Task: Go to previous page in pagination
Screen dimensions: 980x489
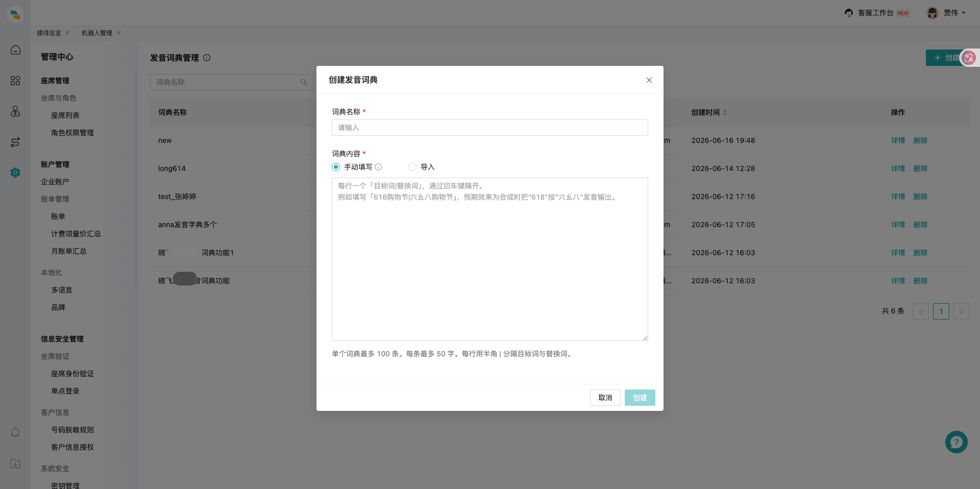Action: pyautogui.click(x=921, y=311)
